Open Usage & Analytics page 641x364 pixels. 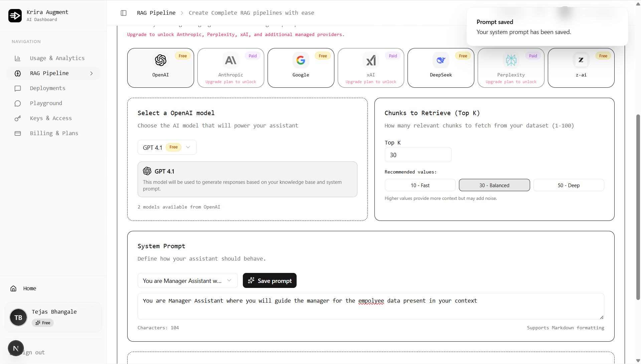(x=53, y=58)
